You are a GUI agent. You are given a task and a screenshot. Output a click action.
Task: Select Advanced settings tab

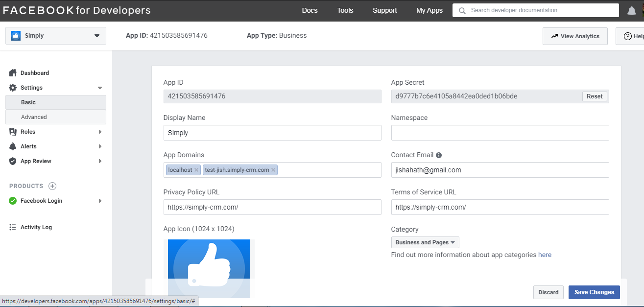[56, 117]
